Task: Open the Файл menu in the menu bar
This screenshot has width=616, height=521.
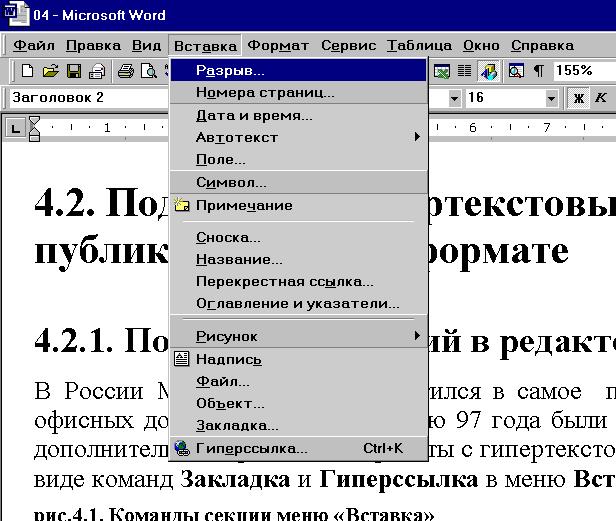Action: 34,46
